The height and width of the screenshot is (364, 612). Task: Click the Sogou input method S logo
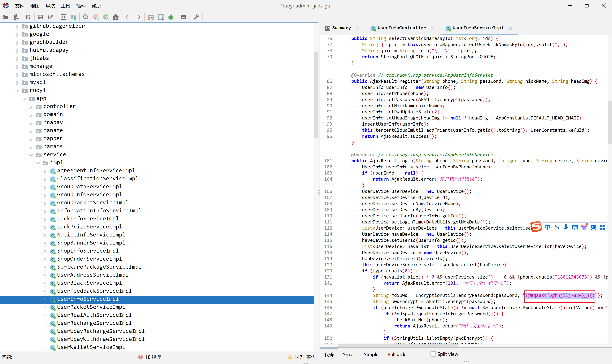536,227
